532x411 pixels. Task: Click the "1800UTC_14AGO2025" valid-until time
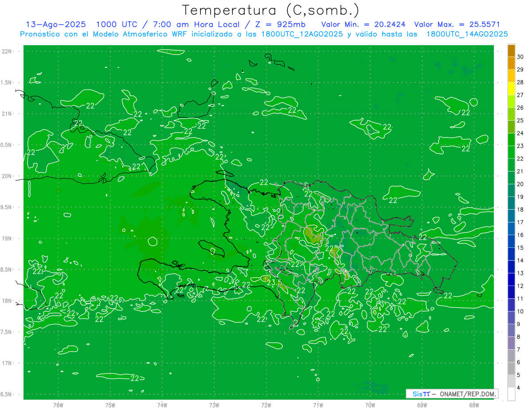[x=467, y=34]
